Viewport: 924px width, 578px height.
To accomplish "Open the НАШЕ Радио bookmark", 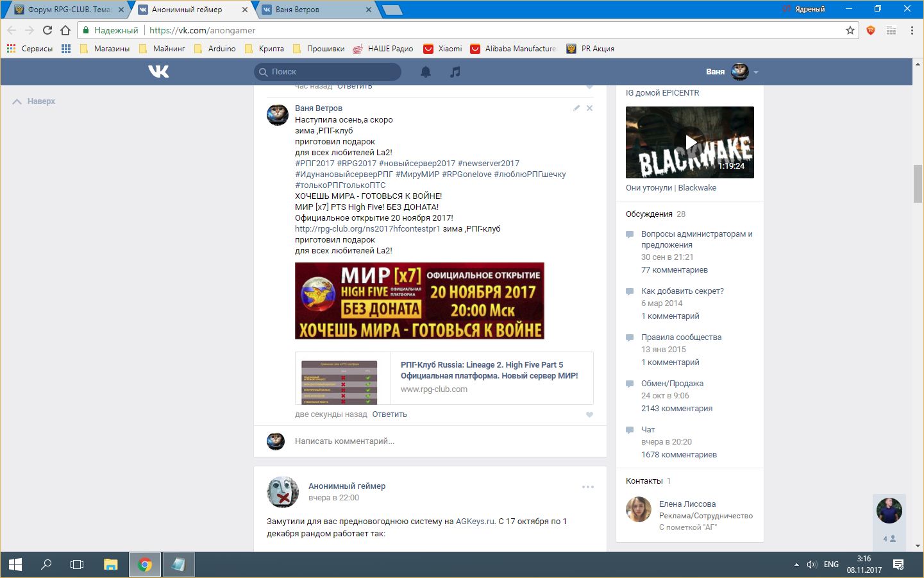I will tap(383, 49).
